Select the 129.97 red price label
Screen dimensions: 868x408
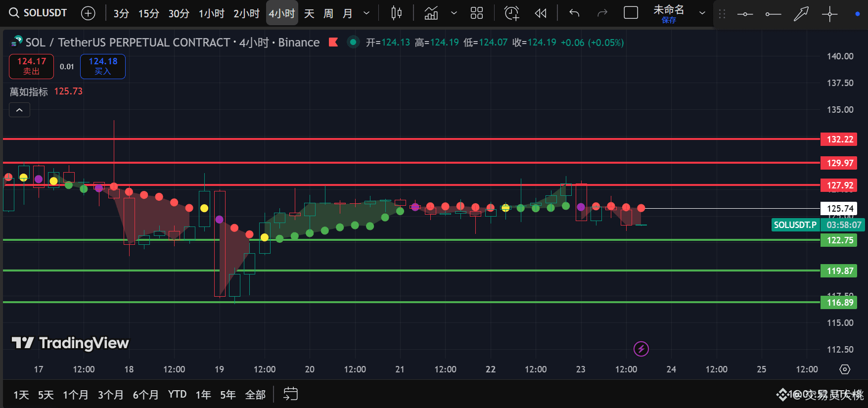[x=839, y=163]
